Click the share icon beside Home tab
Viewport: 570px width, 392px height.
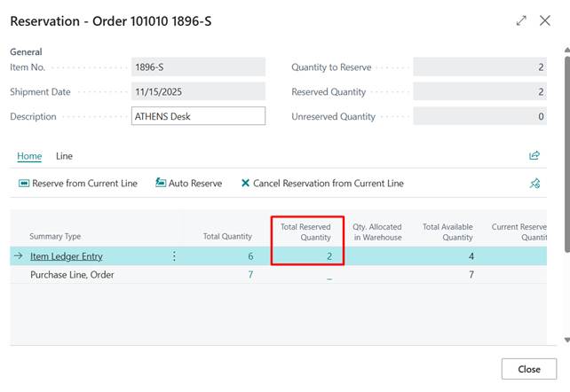(x=534, y=155)
